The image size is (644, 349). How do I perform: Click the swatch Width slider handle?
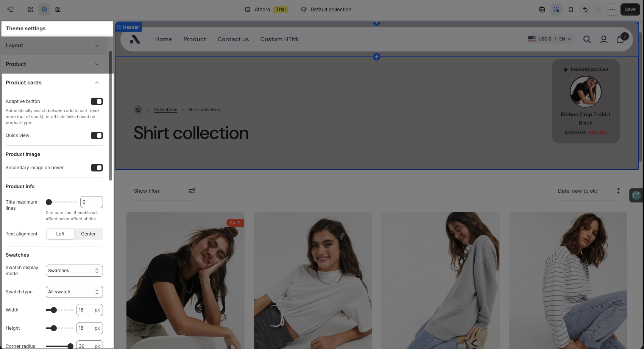[x=54, y=310]
